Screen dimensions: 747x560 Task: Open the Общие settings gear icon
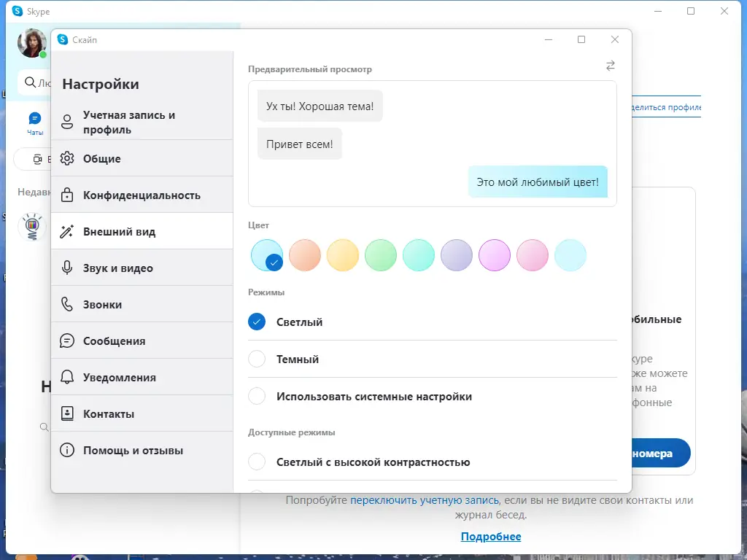click(x=66, y=158)
